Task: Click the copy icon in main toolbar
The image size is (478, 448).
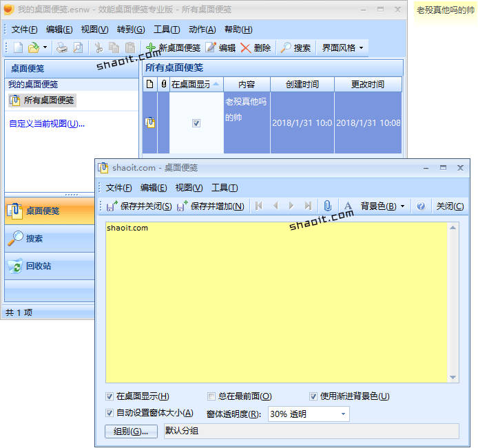Action: point(114,47)
